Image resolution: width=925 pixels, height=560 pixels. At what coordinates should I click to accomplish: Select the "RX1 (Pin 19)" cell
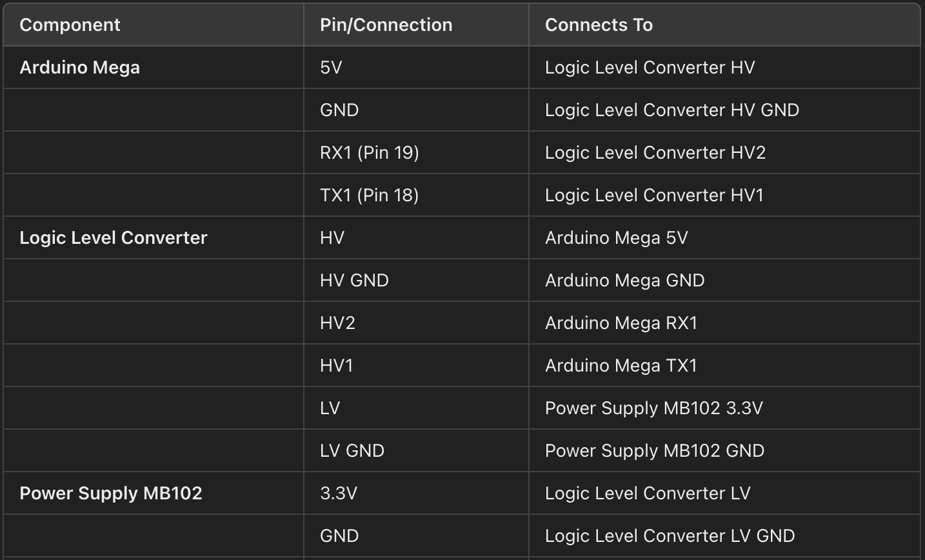click(369, 153)
